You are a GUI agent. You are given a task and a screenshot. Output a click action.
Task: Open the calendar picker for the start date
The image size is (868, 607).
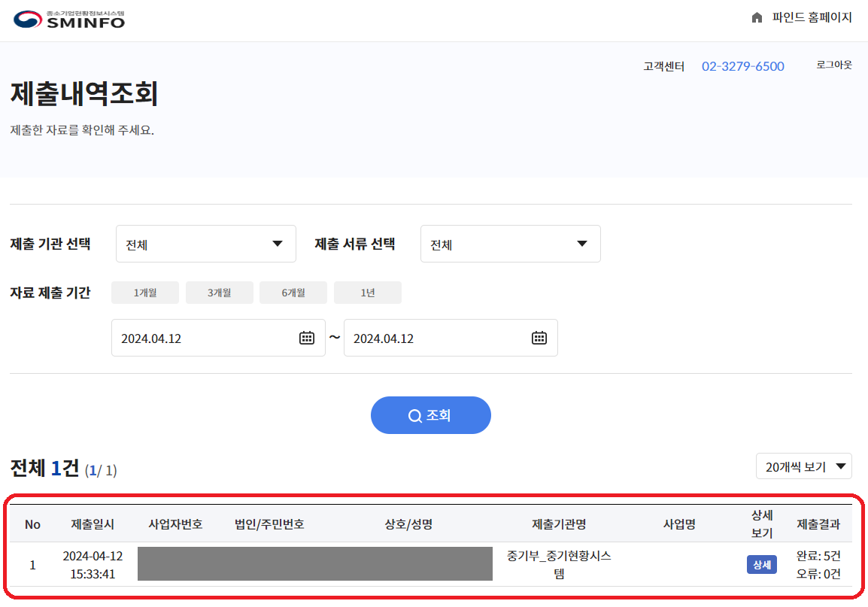[306, 338]
